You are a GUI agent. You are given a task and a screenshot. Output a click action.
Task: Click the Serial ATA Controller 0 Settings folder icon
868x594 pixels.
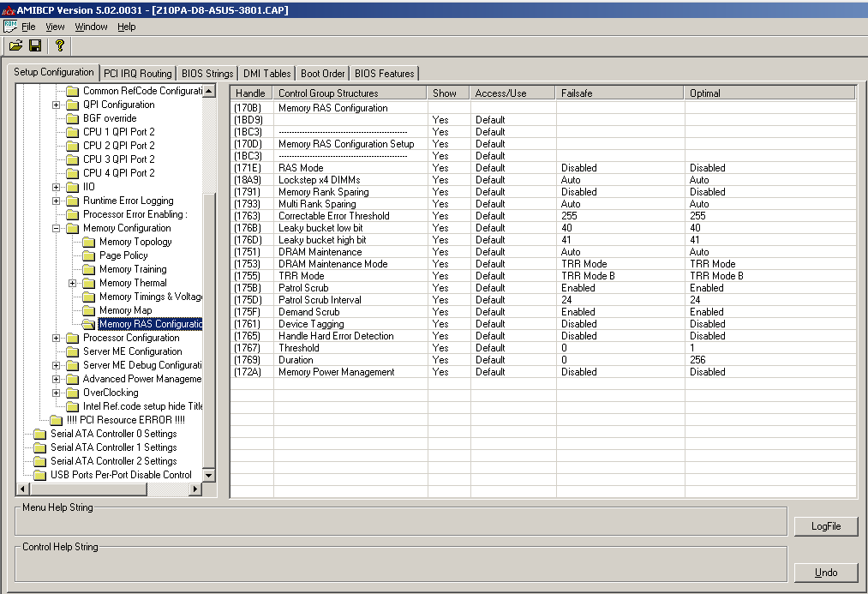pos(39,434)
